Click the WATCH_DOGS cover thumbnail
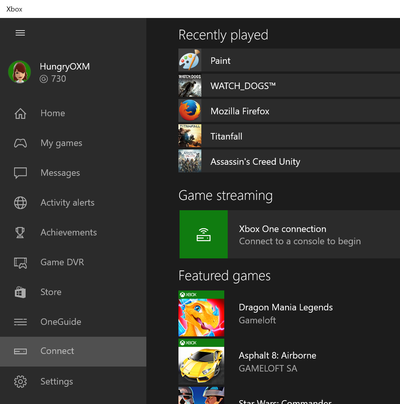Screen dimensions: 400x404 point(190,86)
